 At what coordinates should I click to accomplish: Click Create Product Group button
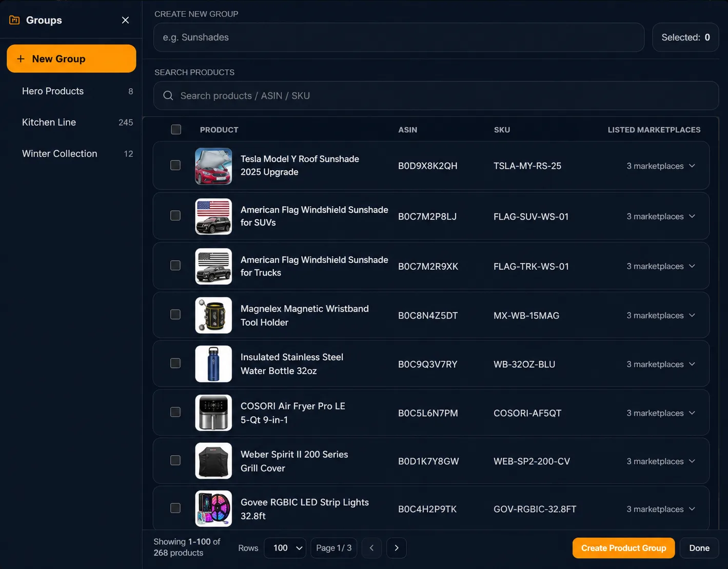click(x=623, y=548)
